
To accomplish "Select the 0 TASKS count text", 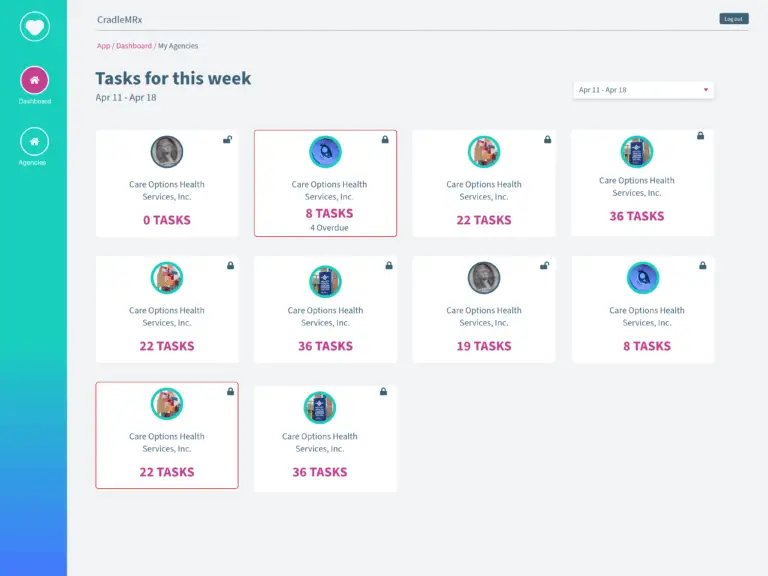I will [167, 220].
